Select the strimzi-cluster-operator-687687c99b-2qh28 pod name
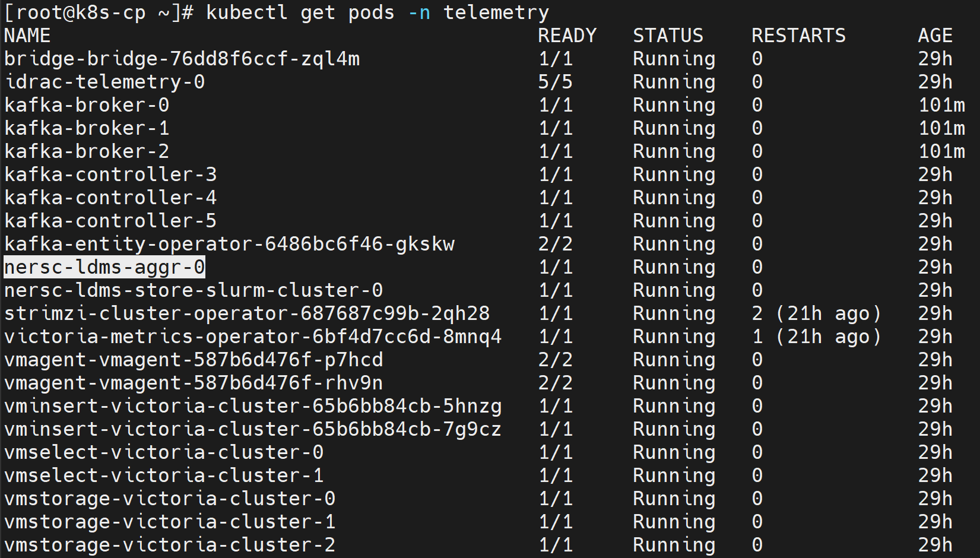 tap(248, 313)
